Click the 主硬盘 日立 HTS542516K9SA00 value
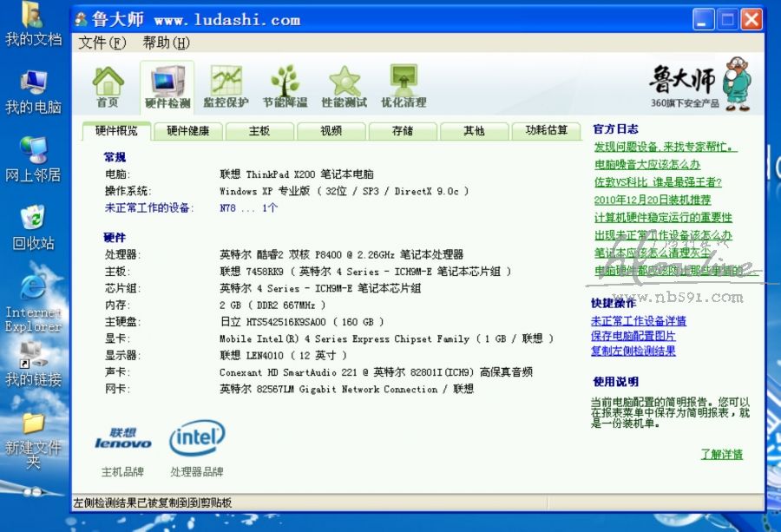Image resolution: width=781 pixels, height=532 pixels. point(302,322)
